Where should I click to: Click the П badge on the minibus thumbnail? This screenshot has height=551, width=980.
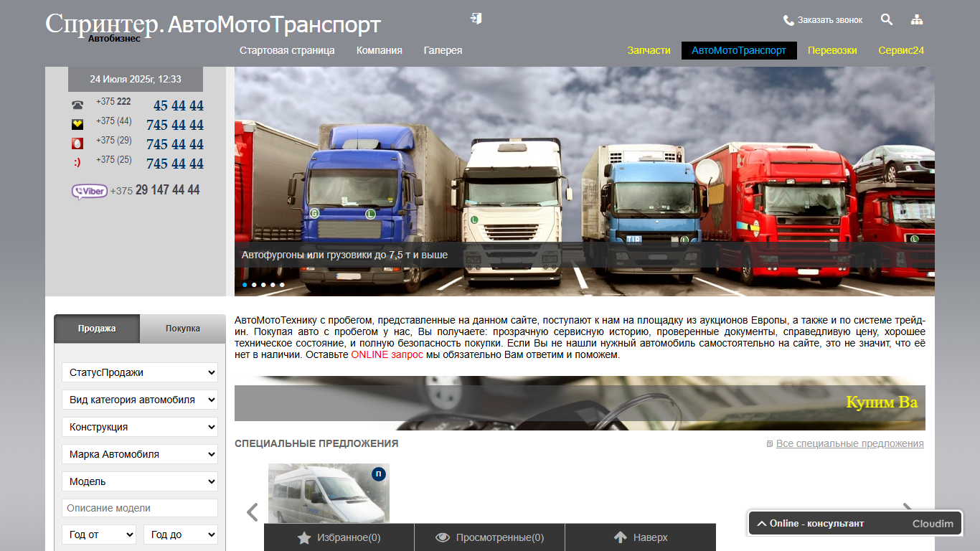pyautogui.click(x=379, y=474)
